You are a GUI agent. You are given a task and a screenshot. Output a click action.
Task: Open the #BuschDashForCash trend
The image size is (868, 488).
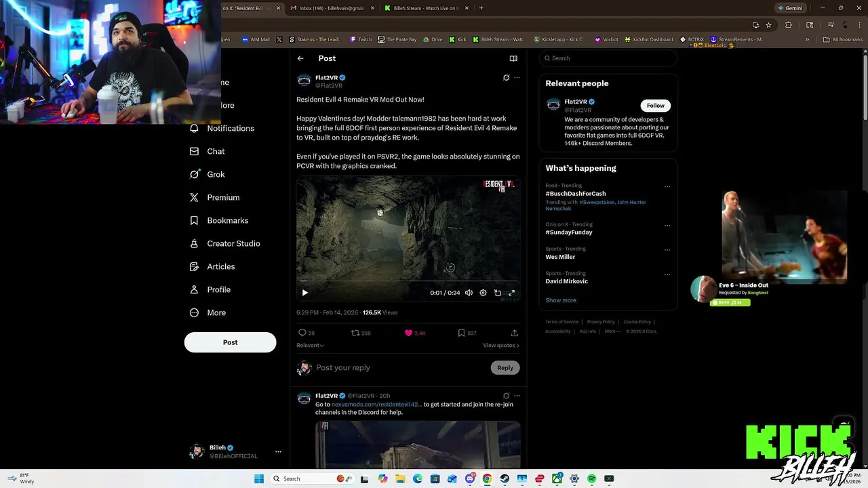click(x=576, y=194)
